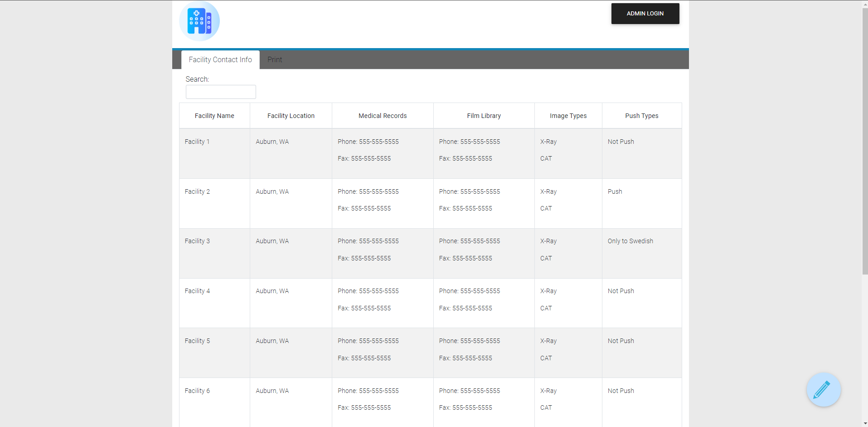The image size is (868, 427).
Task: Click the blue pencil edit floating button
Action: (823, 389)
